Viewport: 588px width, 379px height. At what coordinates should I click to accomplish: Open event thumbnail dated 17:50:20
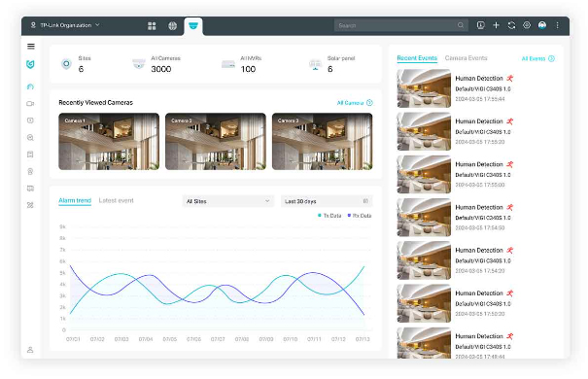[x=424, y=303]
